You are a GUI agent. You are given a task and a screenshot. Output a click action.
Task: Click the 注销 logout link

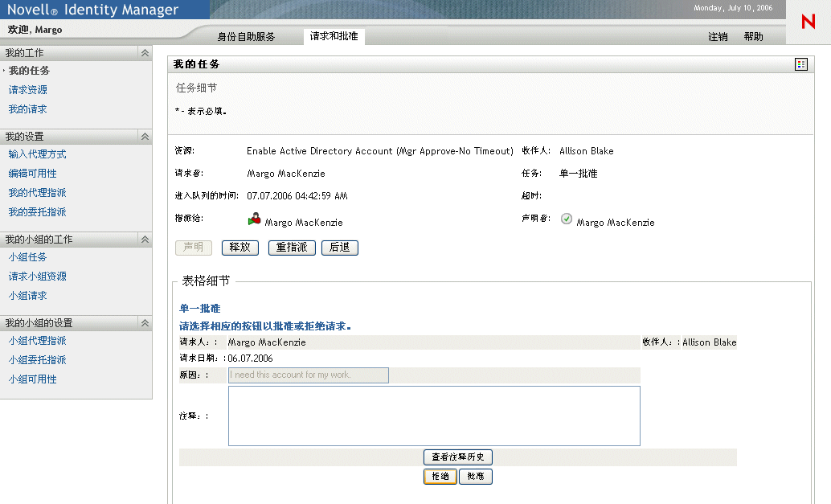718,36
